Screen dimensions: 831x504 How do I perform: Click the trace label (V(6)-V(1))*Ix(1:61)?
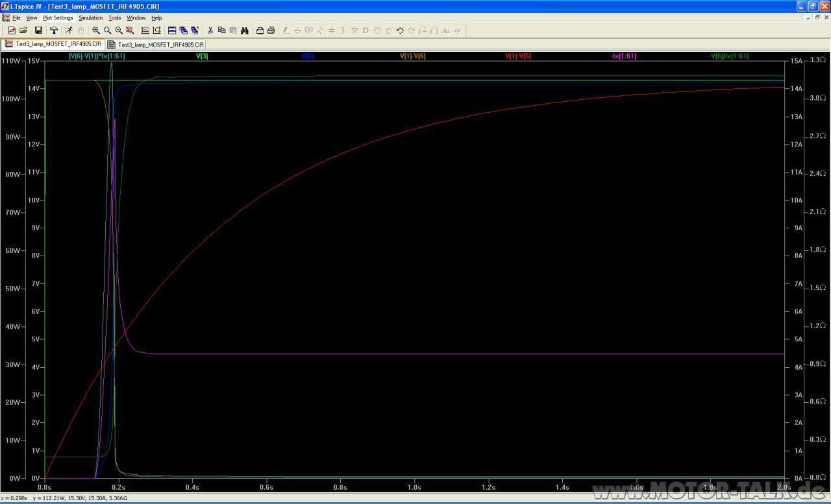(97, 56)
